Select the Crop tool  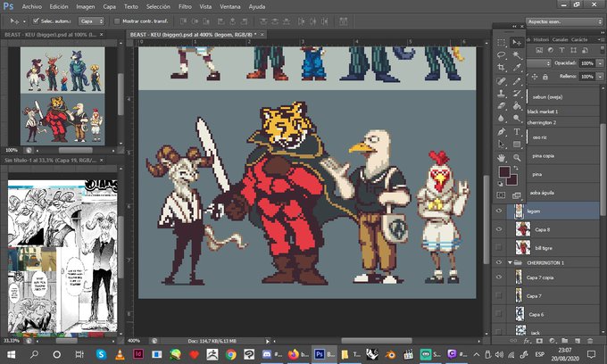pos(502,67)
